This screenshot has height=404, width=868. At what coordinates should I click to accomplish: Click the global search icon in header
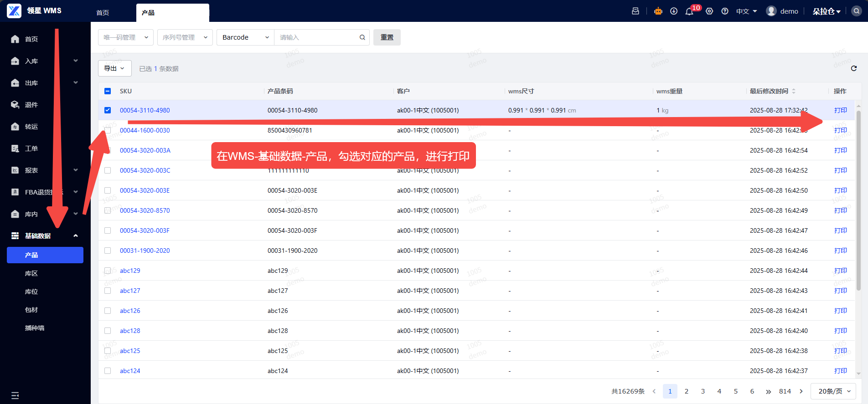[857, 11]
